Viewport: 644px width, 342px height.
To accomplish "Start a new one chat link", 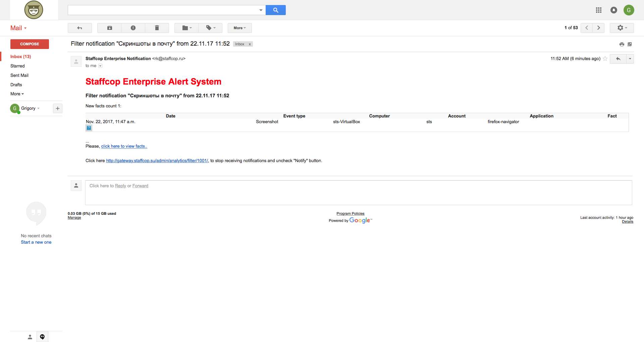I will point(36,242).
